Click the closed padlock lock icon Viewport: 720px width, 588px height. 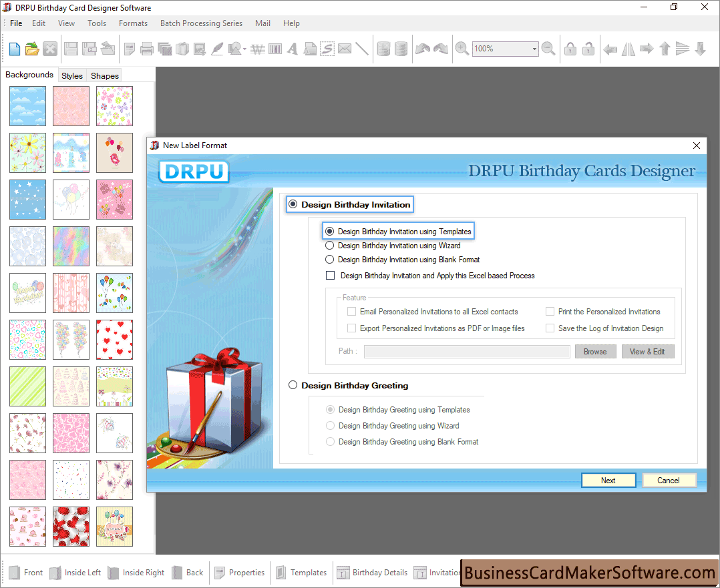[570, 49]
